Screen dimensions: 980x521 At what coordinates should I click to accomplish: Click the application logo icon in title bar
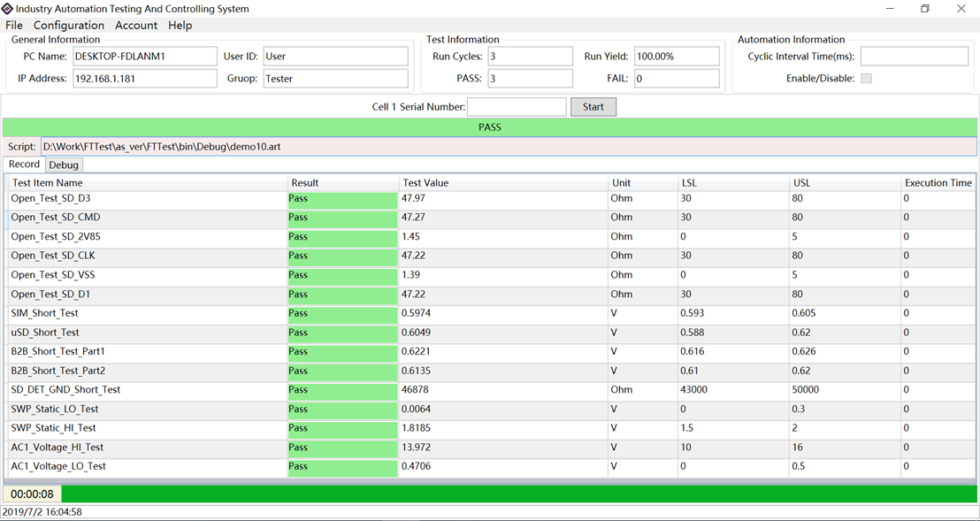click(7, 9)
